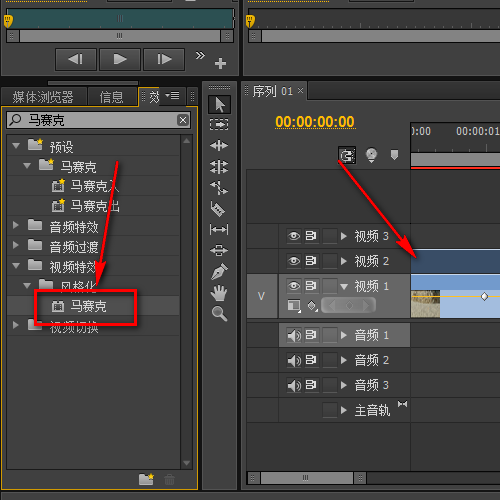Expand the 视频 3 track triangle
Image resolution: width=500 pixels, height=500 pixels.
[344, 236]
